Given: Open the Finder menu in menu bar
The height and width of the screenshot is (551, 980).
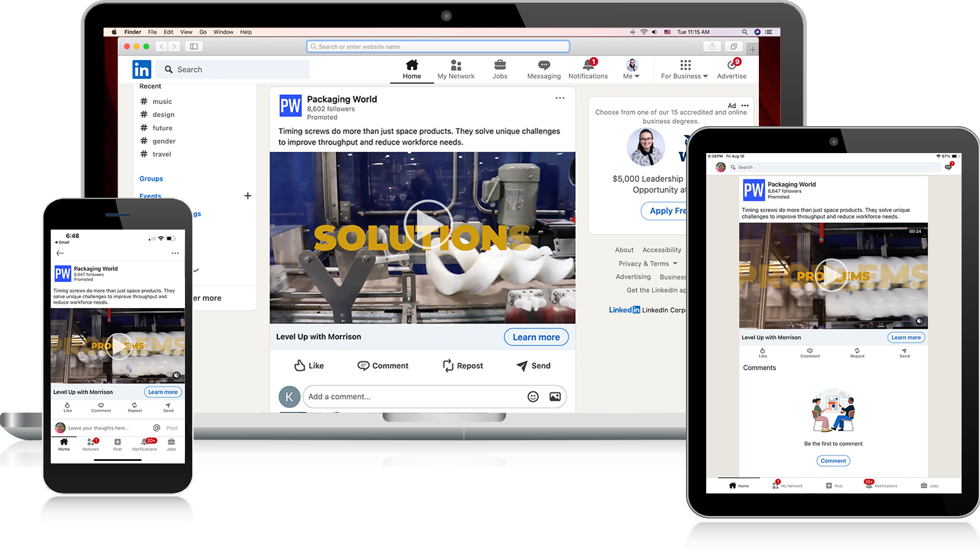Looking at the screenshot, I should coord(132,32).
